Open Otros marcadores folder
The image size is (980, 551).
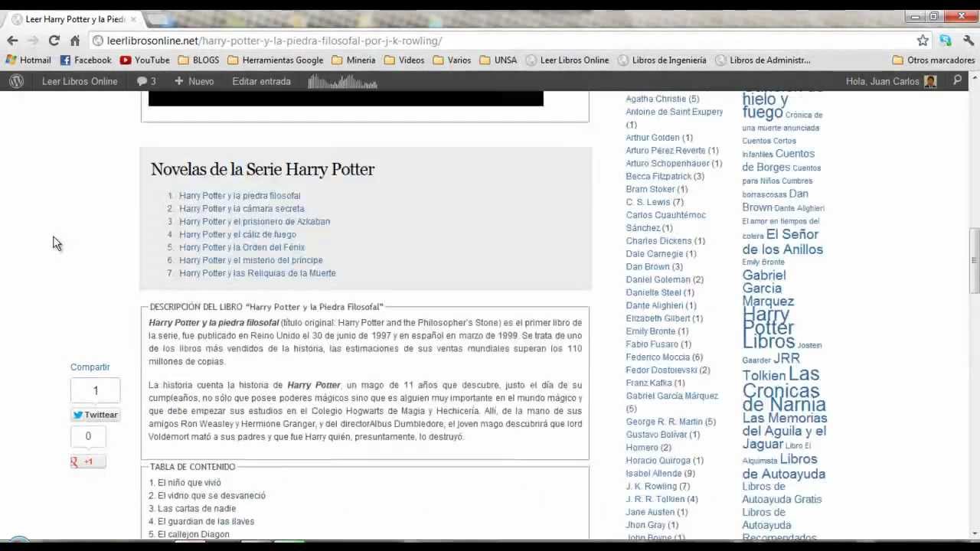(x=934, y=60)
